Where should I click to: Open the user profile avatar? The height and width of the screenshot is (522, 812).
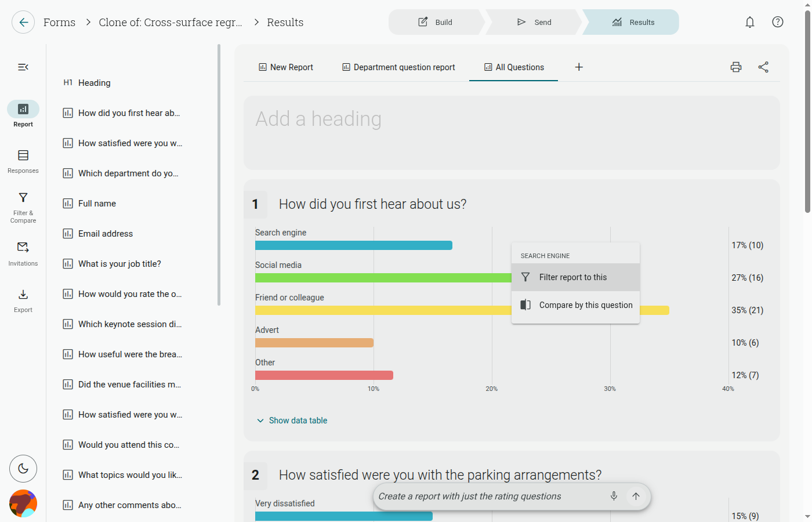coord(23,503)
